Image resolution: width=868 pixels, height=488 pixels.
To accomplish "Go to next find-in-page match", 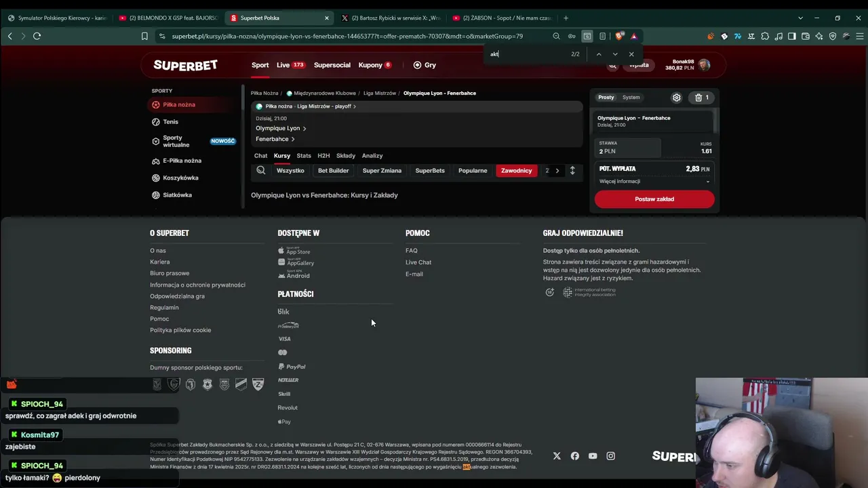I will [615, 54].
